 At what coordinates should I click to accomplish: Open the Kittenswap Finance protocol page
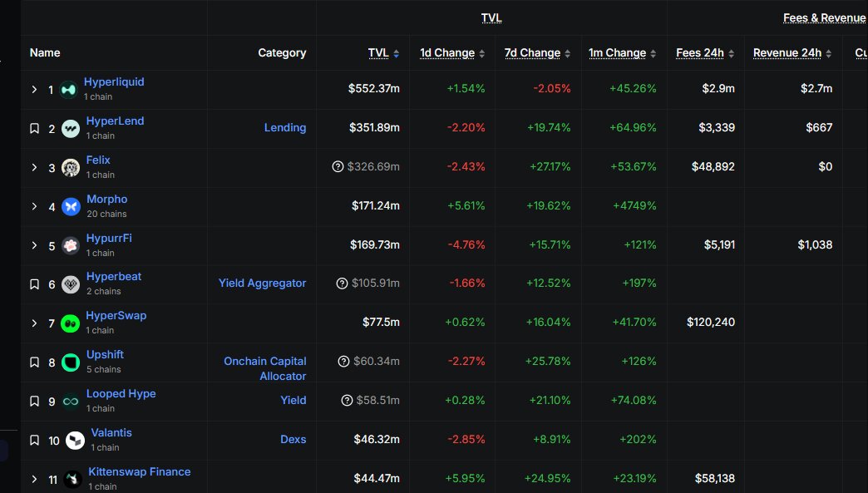[x=140, y=472]
